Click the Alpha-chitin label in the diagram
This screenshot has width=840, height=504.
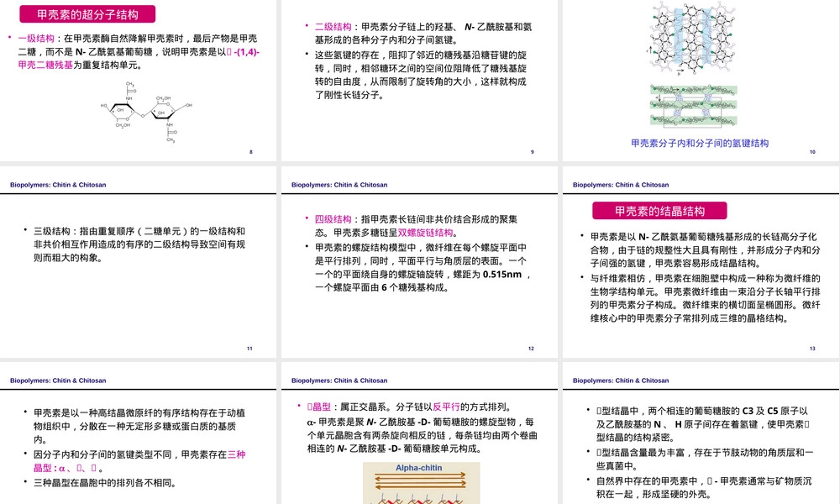pyautogui.click(x=419, y=468)
